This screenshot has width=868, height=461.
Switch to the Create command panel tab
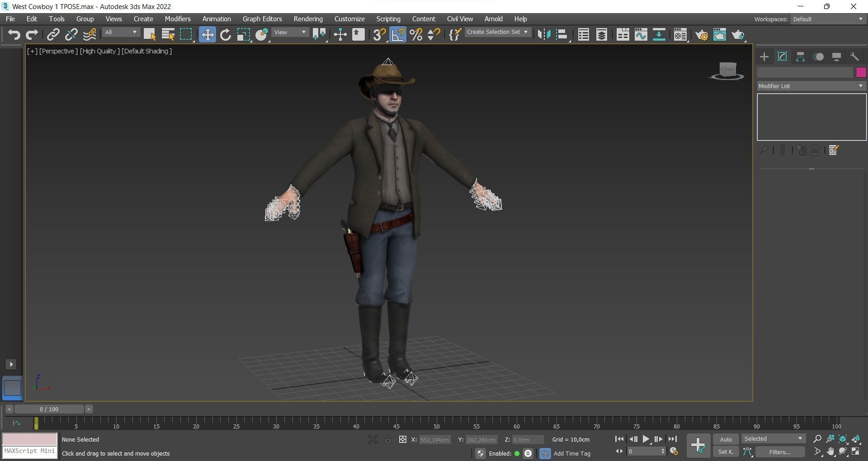click(764, 56)
